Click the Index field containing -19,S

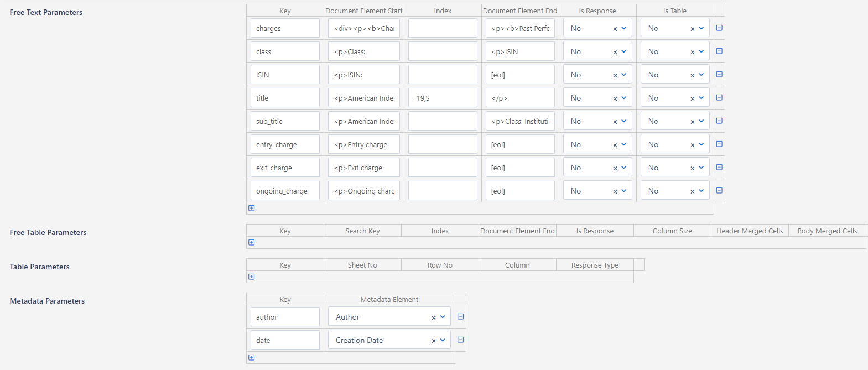click(x=443, y=98)
